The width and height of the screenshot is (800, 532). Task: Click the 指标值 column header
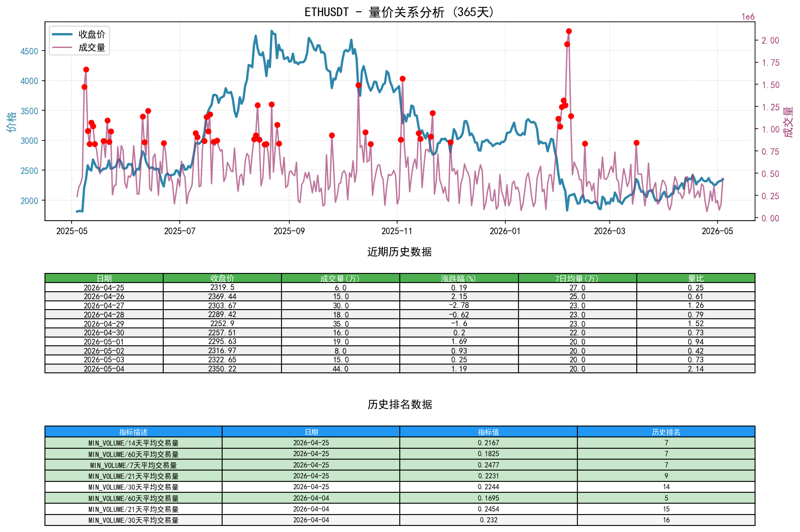488,432
